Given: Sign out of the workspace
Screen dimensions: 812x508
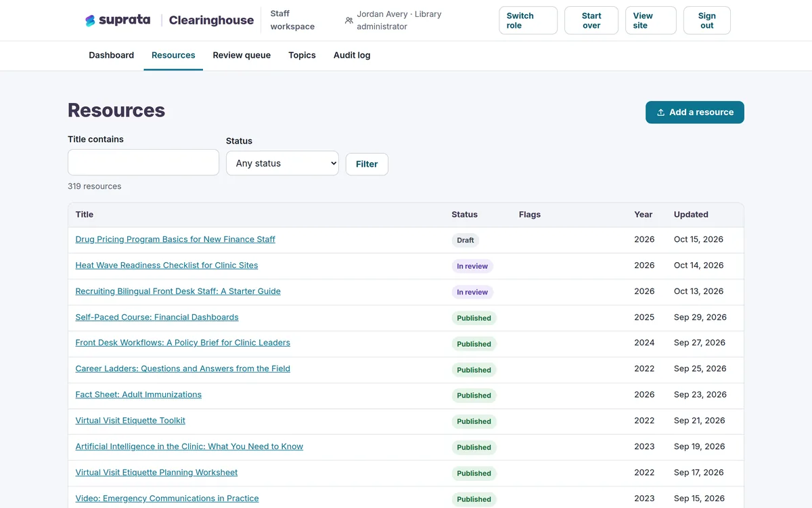Looking at the screenshot, I should tap(707, 20).
